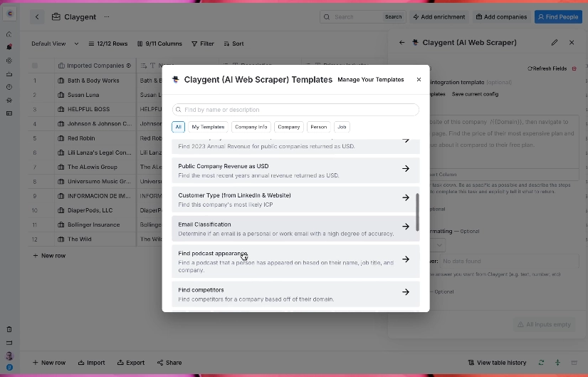Click the Find People button
The height and width of the screenshot is (377, 588).
tap(558, 17)
